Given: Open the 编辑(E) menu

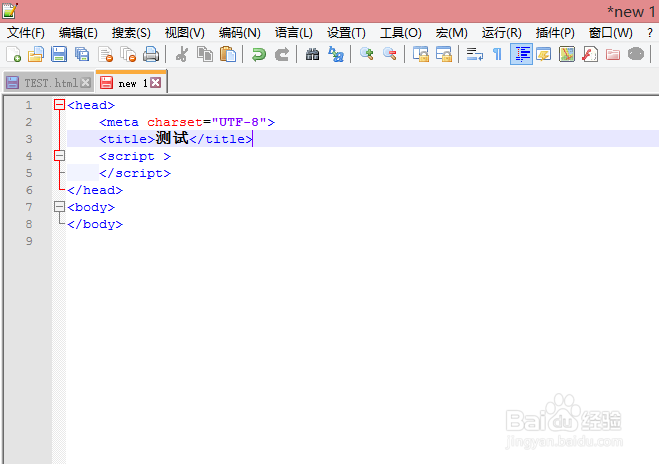Looking at the screenshot, I should click(x=78, y=32).
